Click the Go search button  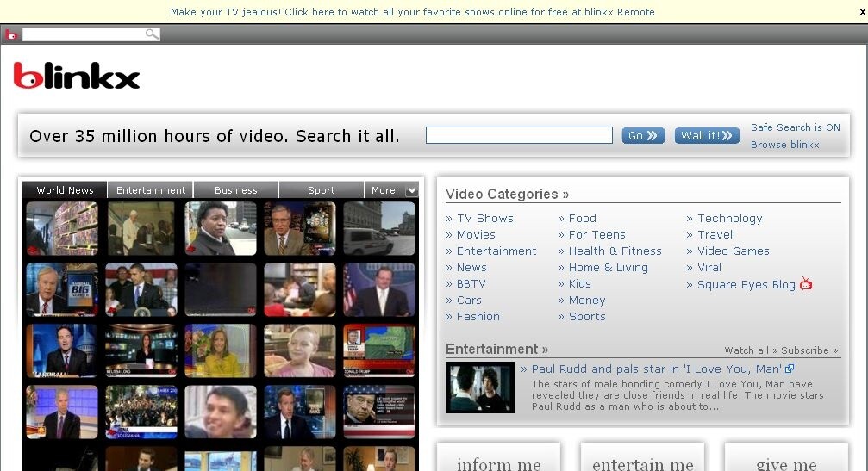click(643, 135)
